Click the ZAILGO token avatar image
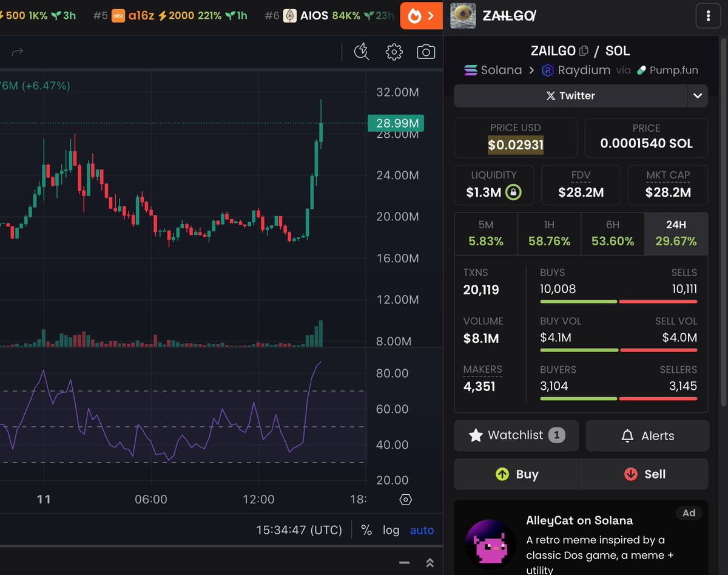The width and height of the screenshot is (728, 575). coord(463,16)
